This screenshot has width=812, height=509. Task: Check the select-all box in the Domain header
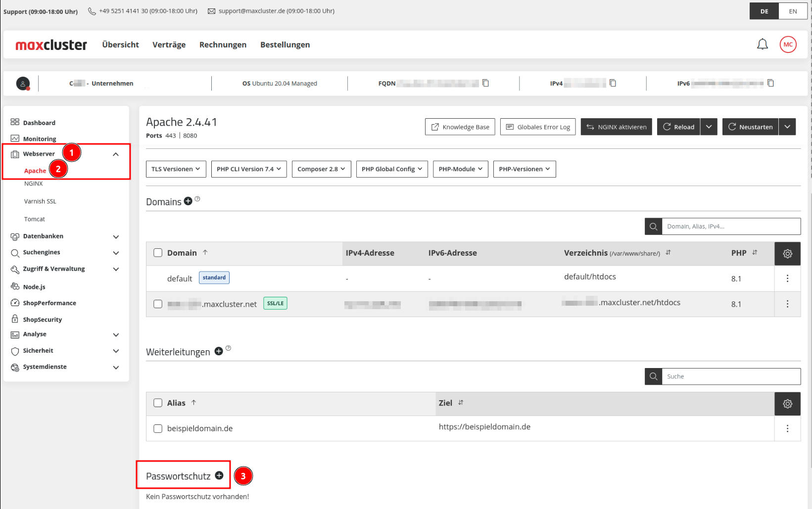click(x=158, y=252)
